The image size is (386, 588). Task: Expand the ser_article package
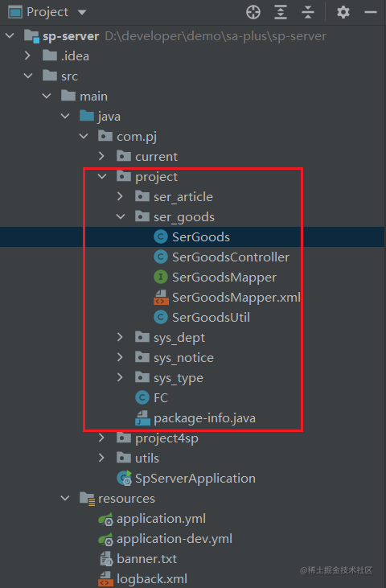tap(120, 196)
